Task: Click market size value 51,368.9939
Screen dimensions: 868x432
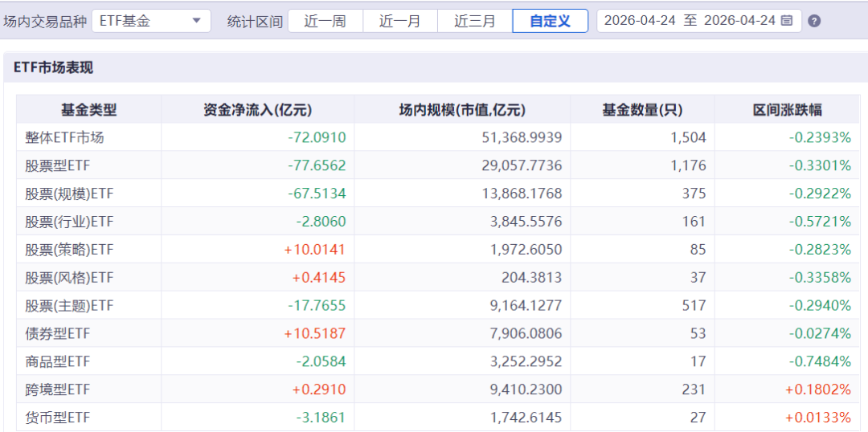Action: (522, 138)
